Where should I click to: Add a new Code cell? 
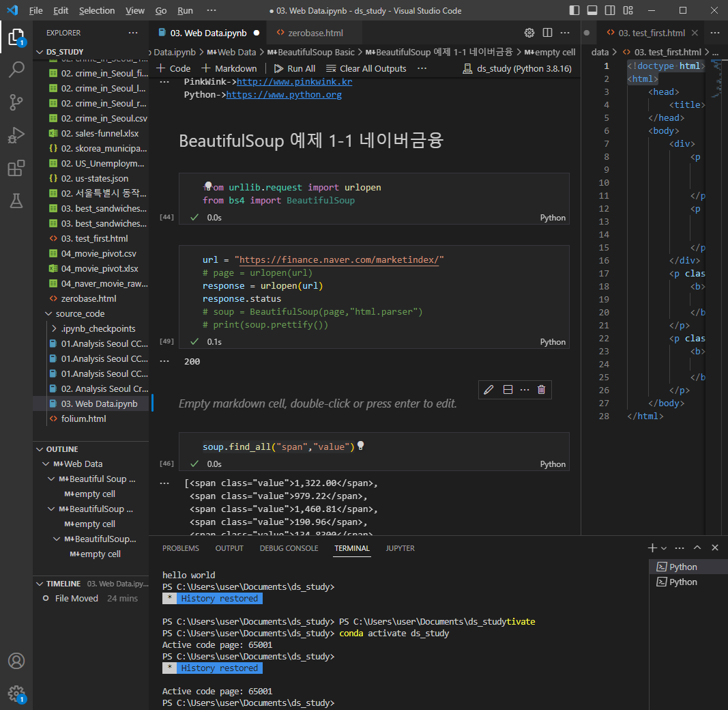tap(174, 68)
